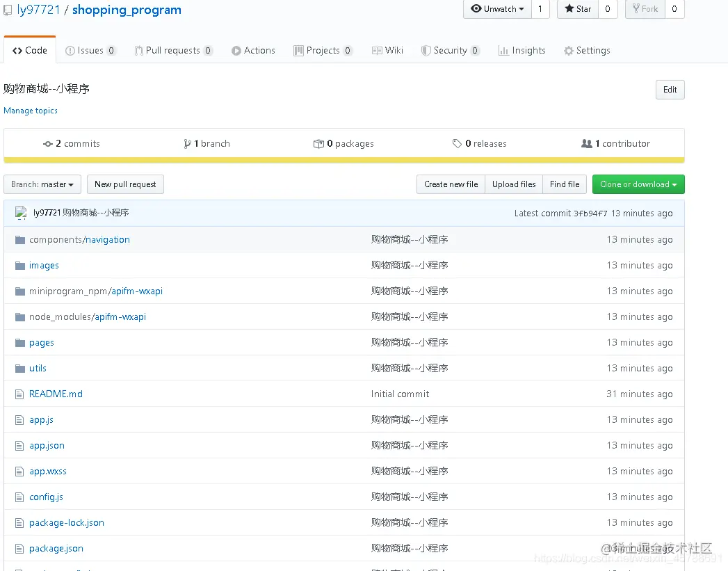The image size is (728, 571).
Task: Click the yellow language bar
Action: point(344,160)
